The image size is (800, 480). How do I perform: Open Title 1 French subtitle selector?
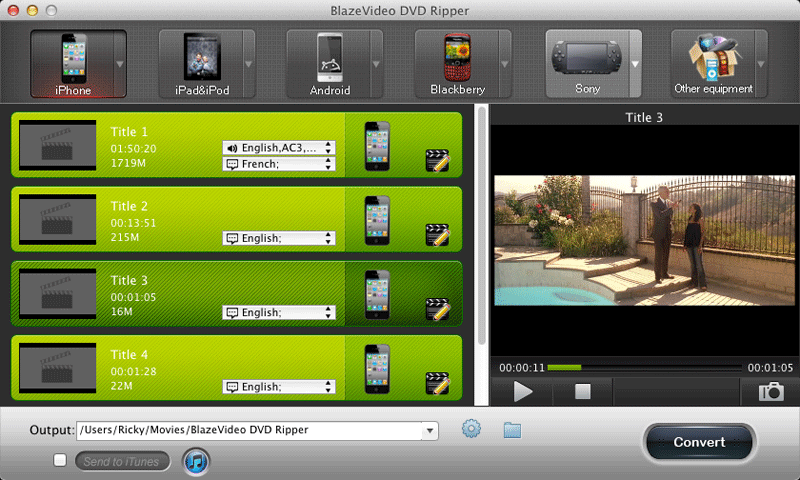tap(279, 164)
